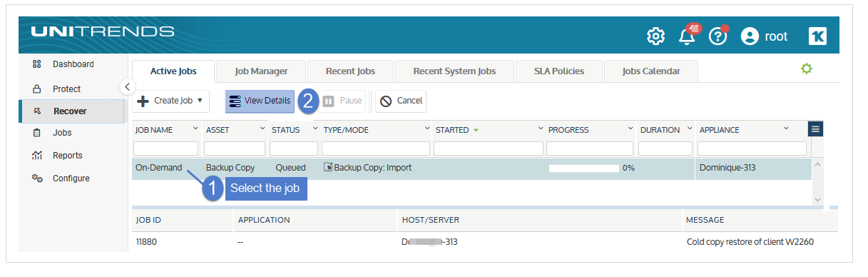Open the Type/Mode column menu

coord(428,129)
